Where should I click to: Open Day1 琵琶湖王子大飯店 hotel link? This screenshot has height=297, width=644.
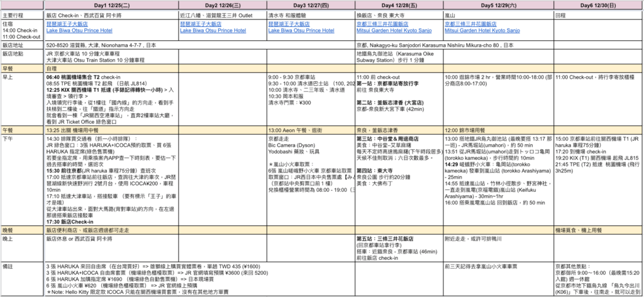(69, 25)
